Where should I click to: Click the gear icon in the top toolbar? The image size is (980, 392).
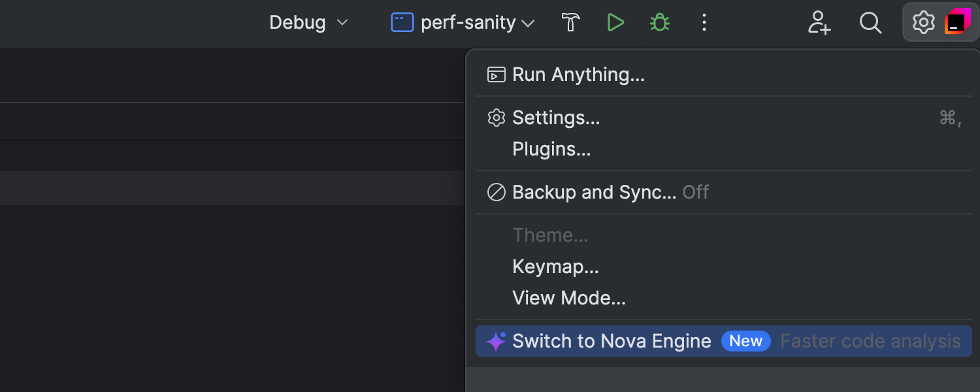tap(923, 23)
